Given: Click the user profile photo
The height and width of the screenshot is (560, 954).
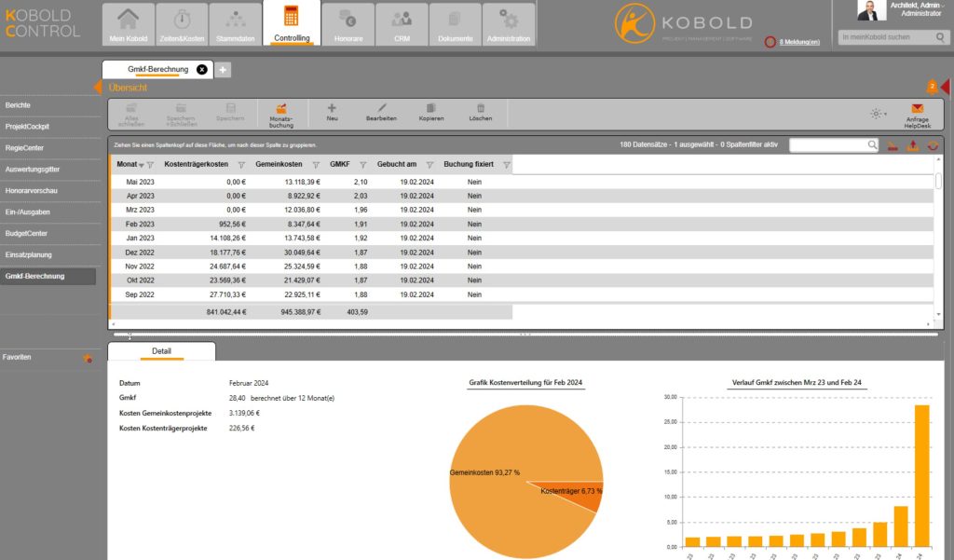Looking at the screenshot, I should tap(871, 10).
